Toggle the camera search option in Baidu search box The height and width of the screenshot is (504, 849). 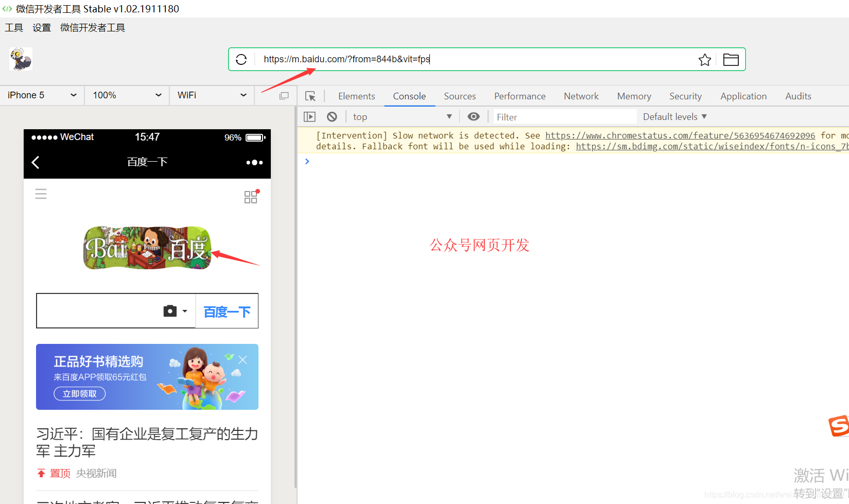[170, 310]
